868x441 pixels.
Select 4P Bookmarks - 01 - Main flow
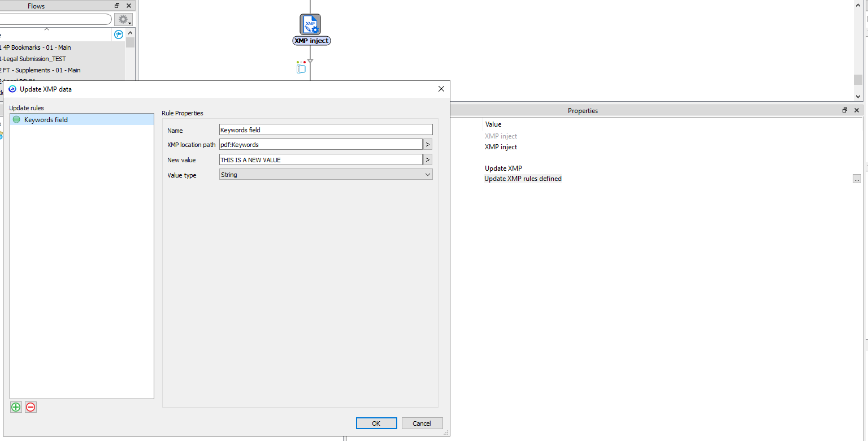point(37,47)
